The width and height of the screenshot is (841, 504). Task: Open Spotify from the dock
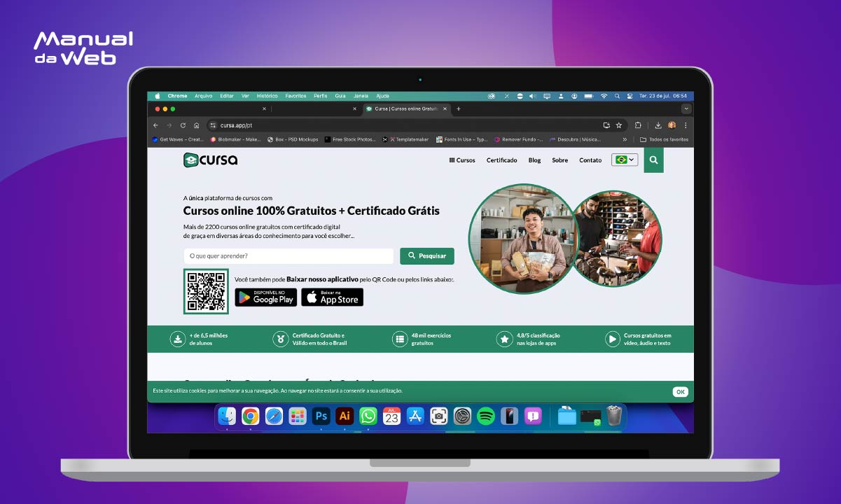tap(486, 416)
